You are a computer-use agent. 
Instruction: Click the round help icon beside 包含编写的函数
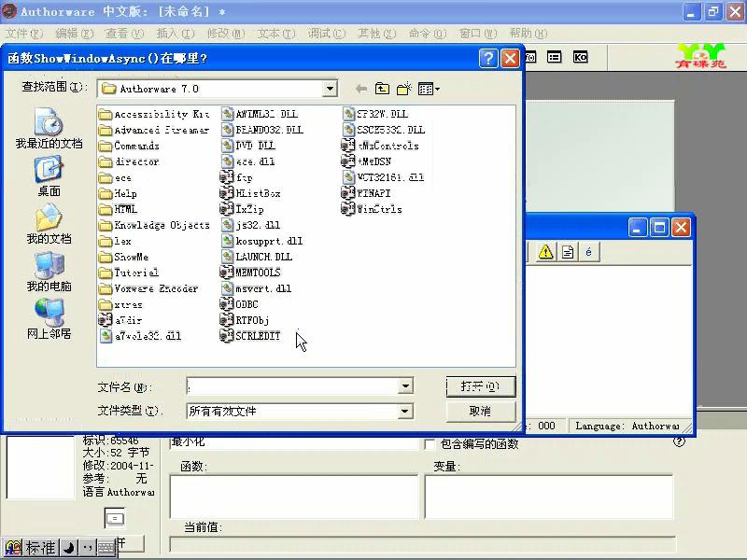pos(680,441)
